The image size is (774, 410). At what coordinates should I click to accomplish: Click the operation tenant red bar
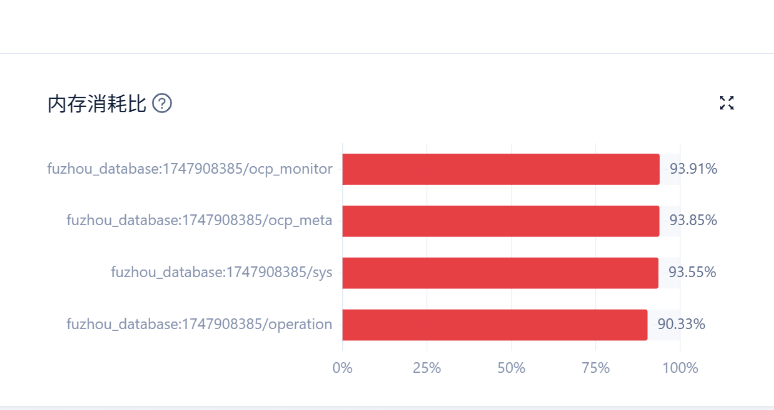pos(495,325)
